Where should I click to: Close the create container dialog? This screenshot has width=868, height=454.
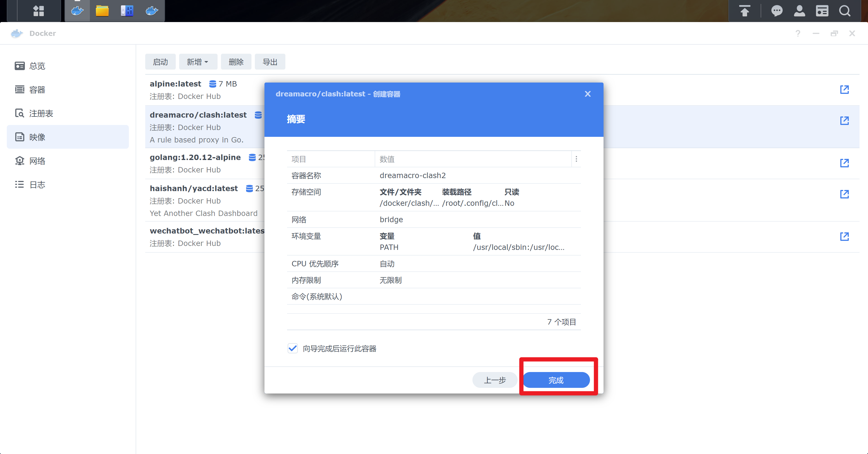(588, 94)
